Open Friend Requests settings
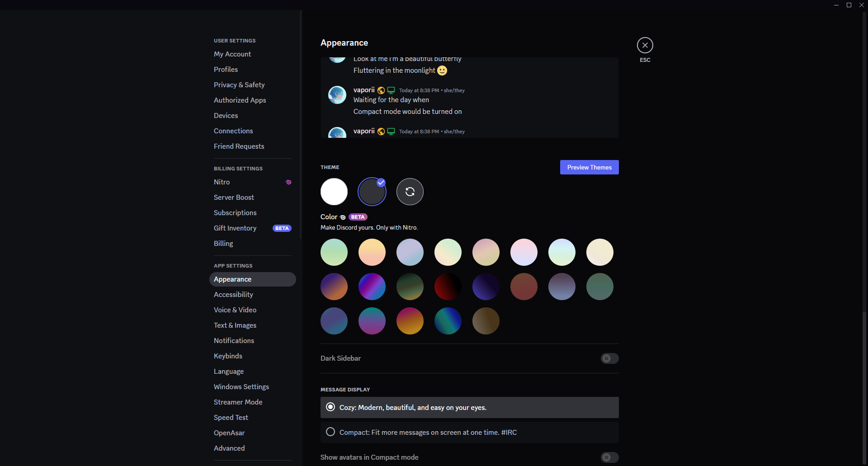 (253, 146)
